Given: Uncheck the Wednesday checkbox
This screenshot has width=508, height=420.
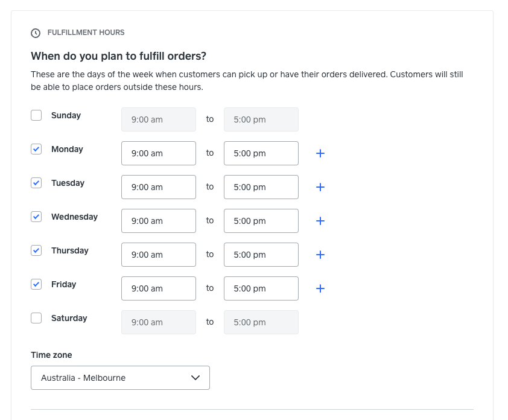Looking at the screenshot, I should click(x=36, y=217).
